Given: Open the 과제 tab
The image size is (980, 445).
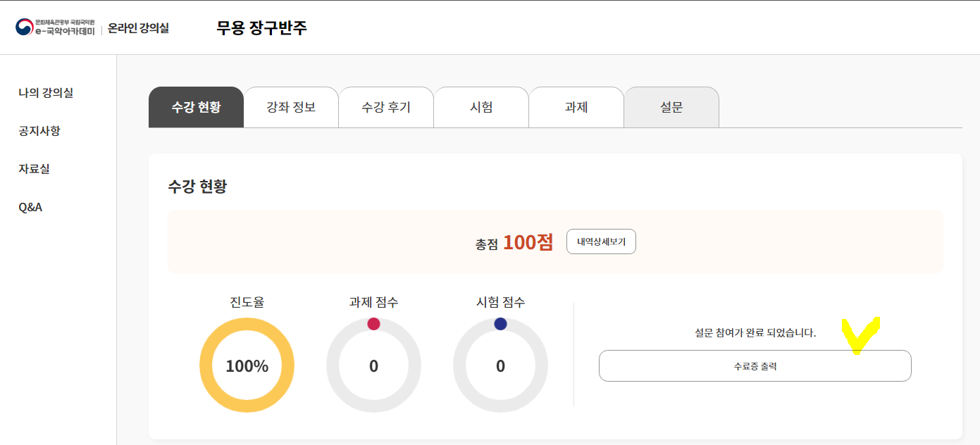Looking at the screenshot, I should [576, 107].
